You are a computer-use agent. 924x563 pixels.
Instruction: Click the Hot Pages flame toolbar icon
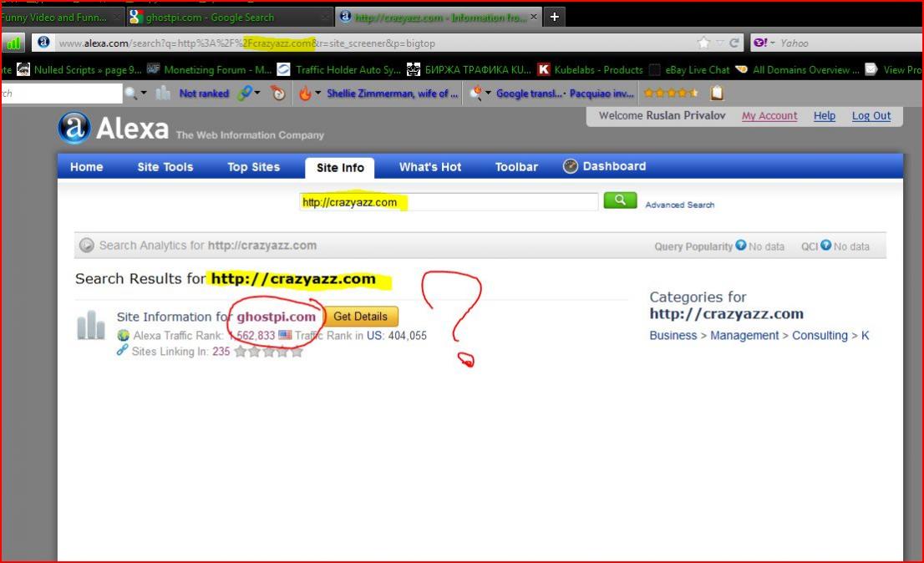pyautogui.click(x=305, y=93)
